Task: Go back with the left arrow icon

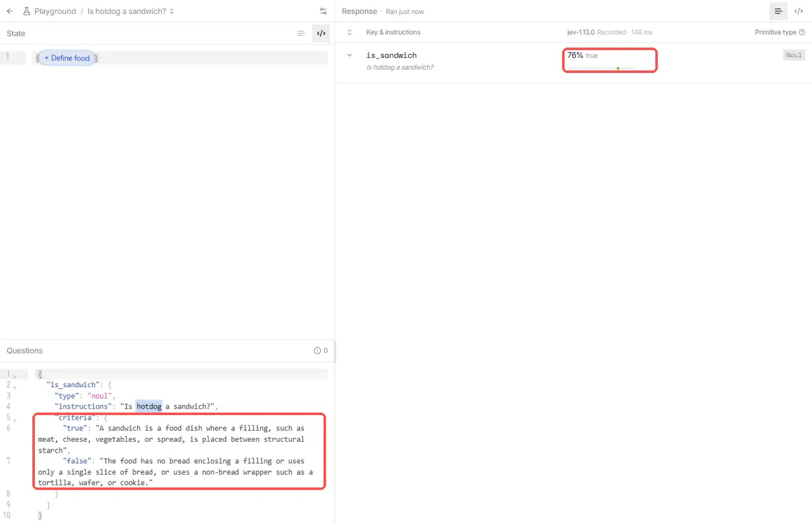Action: pyautogui.click(x=10, y=11)
